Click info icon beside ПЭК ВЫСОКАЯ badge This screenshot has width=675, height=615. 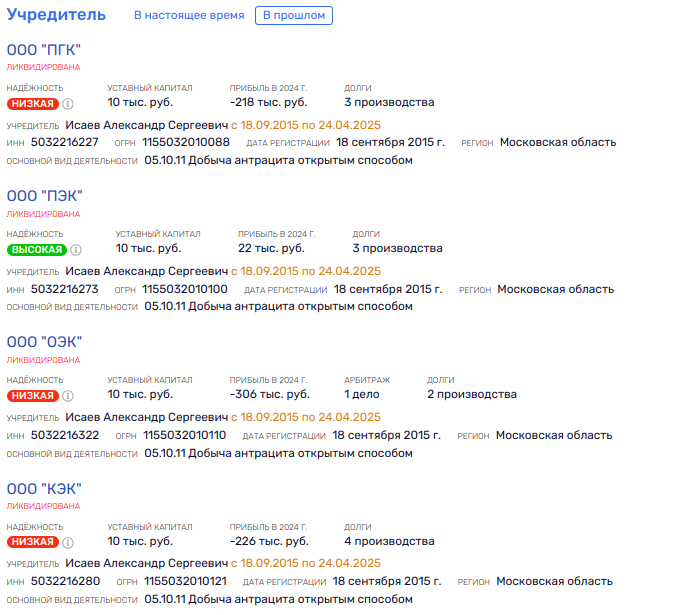76,249
